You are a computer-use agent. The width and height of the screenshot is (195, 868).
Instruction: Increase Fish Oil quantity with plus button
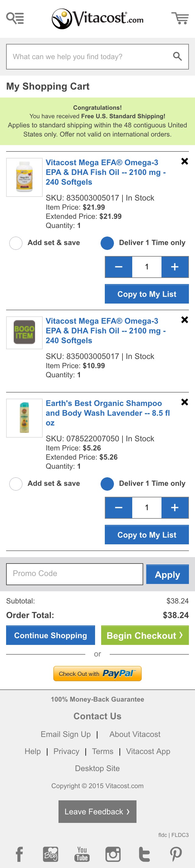click(x=175, y=267)
